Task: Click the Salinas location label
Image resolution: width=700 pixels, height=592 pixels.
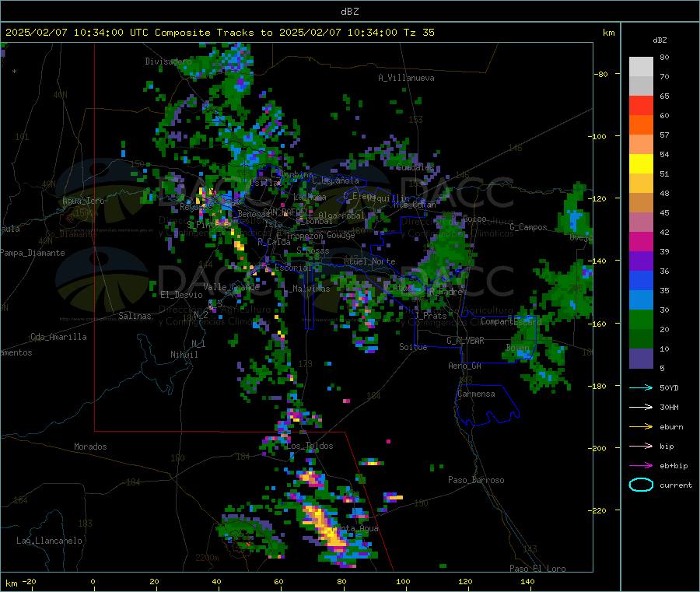Action: [135, 316]
